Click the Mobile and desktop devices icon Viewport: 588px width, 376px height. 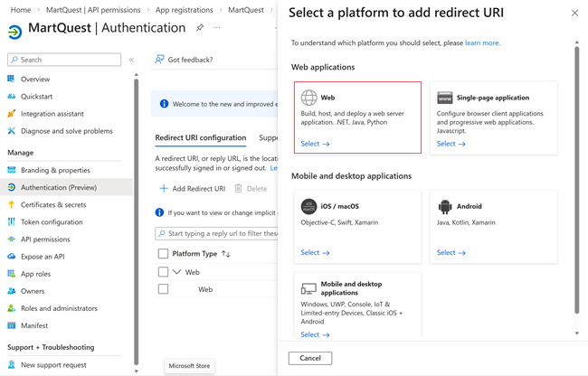308,288
